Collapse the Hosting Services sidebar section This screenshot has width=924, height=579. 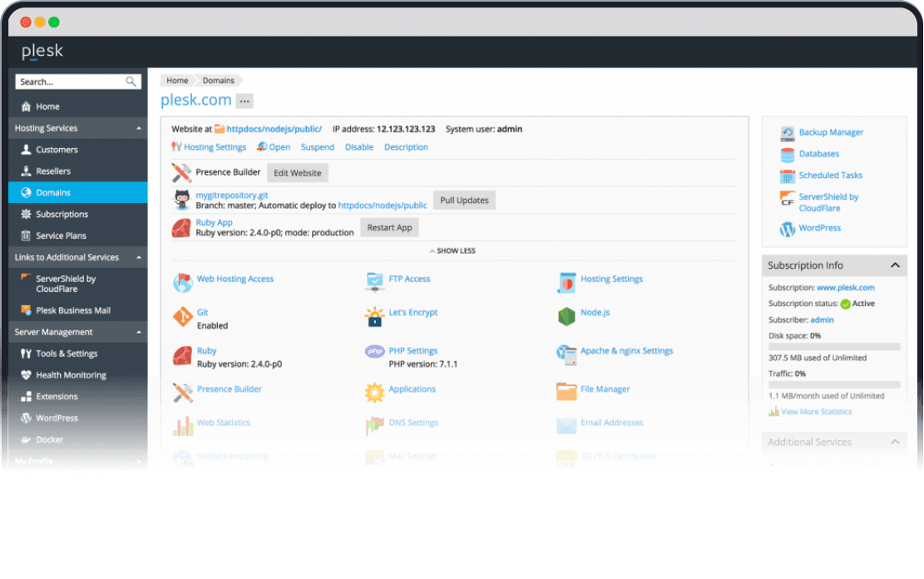(139, 129)
